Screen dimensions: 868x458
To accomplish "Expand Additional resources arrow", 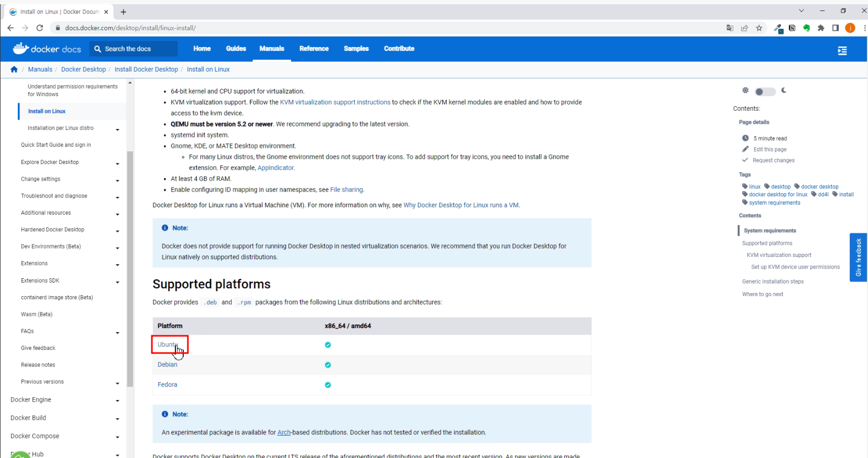I will click(117, 214).
